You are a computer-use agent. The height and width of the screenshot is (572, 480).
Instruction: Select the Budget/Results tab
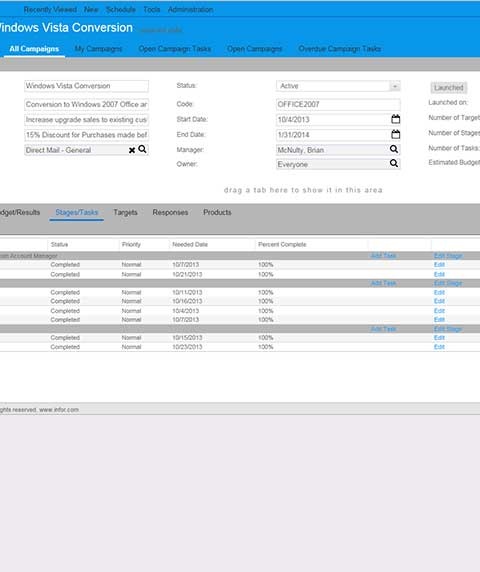(x=20, y=212)
